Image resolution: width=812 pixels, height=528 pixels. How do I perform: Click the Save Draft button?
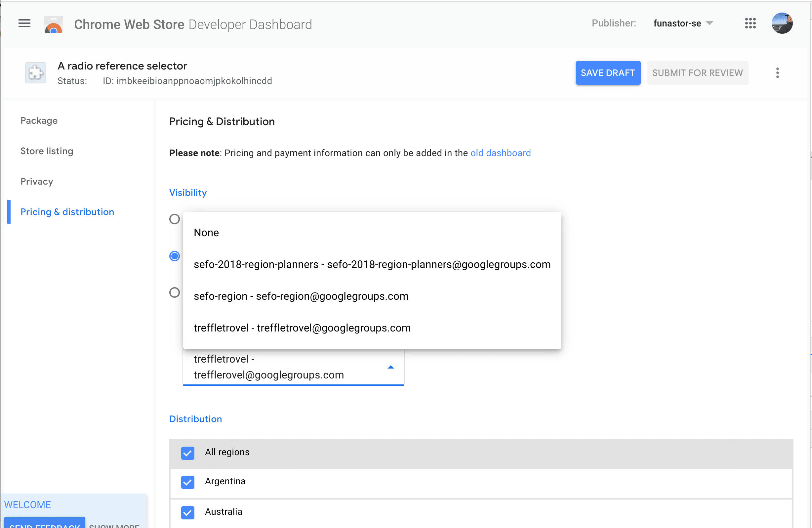tap(608, 73)
